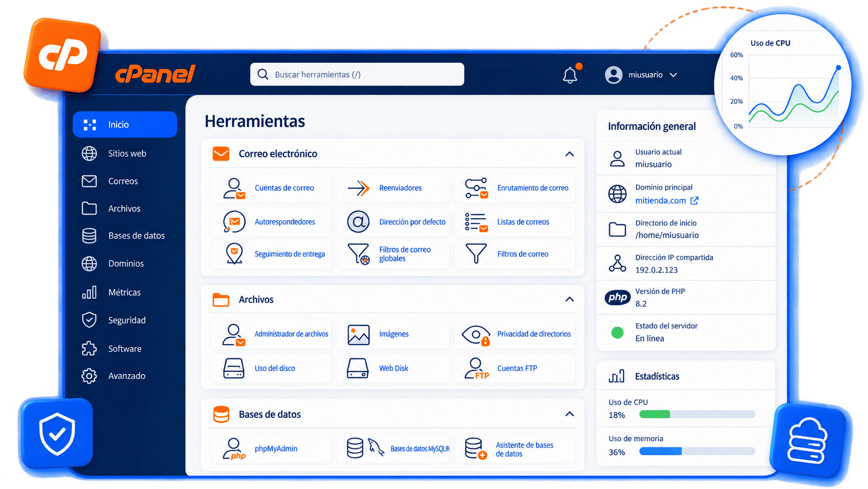Collapse the Bases de datos section
This screenshot has width=868, height=489.
tap(569, 414)
